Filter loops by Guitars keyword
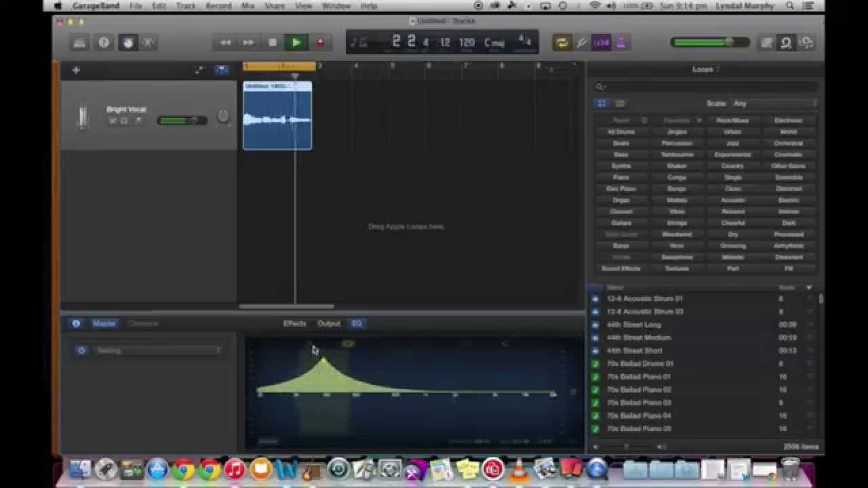Viewport: 868px width, 488px height. 621,223
